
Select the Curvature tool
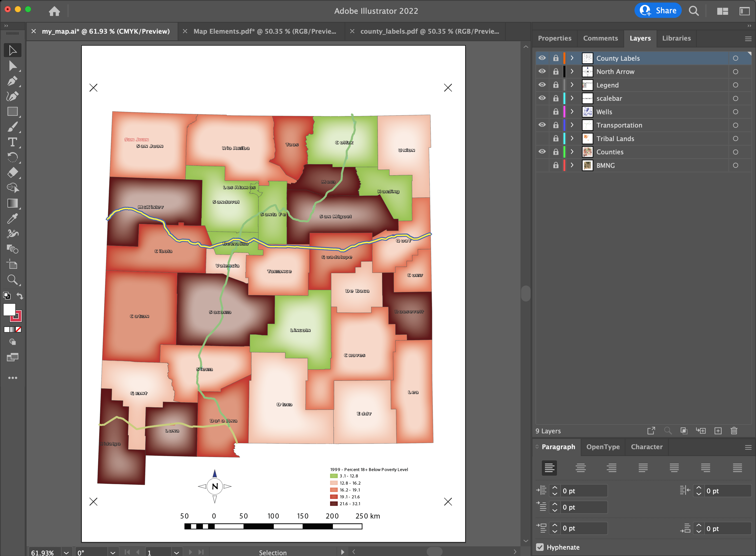13,97
